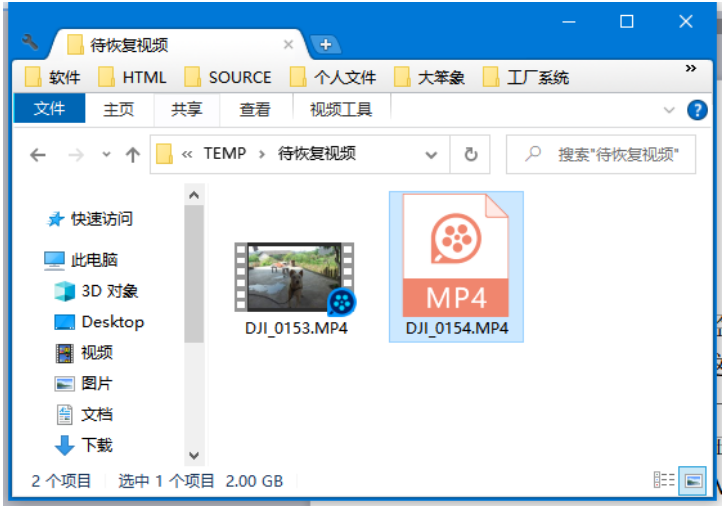Viewport: 723px width, 511px height.
Task: Expand address bar history dropdown
Action: tap(431, 154)
